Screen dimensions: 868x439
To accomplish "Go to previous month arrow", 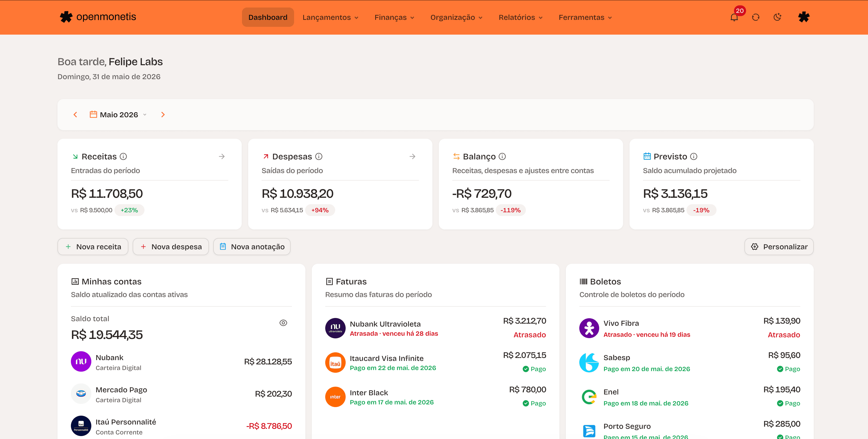I will 75,115.
